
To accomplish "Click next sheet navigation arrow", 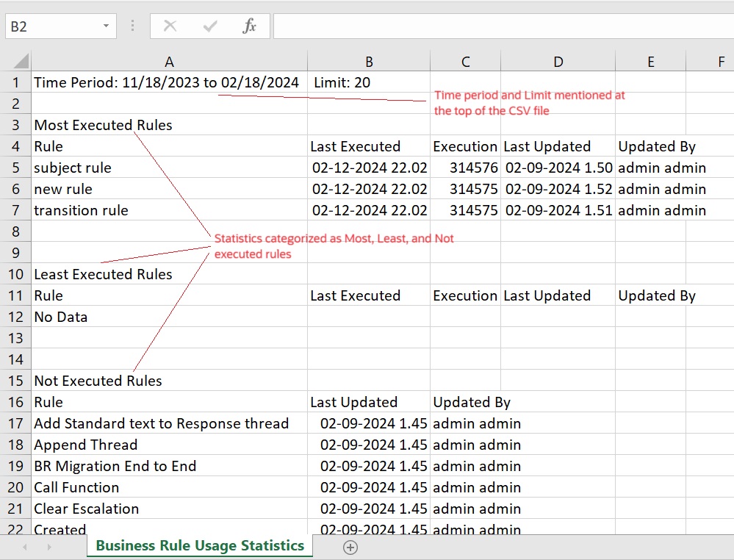I will pyautogui.click(x=49, y=547).
